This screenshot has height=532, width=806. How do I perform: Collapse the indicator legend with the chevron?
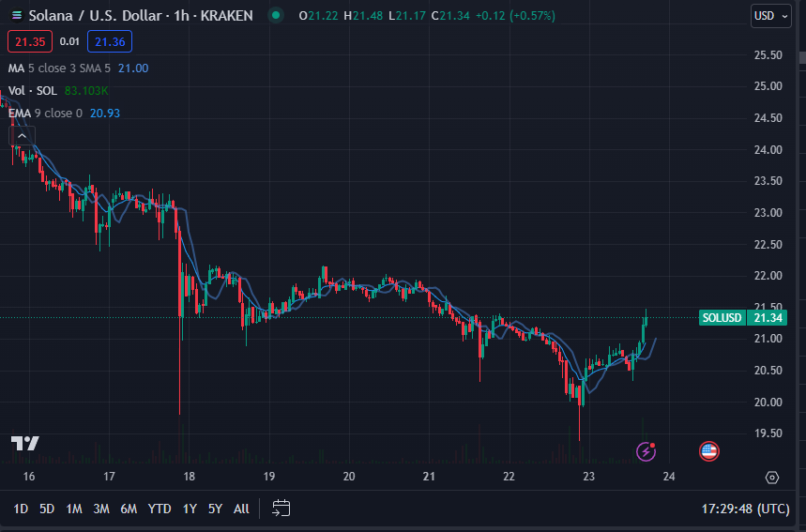pos(23,136)
